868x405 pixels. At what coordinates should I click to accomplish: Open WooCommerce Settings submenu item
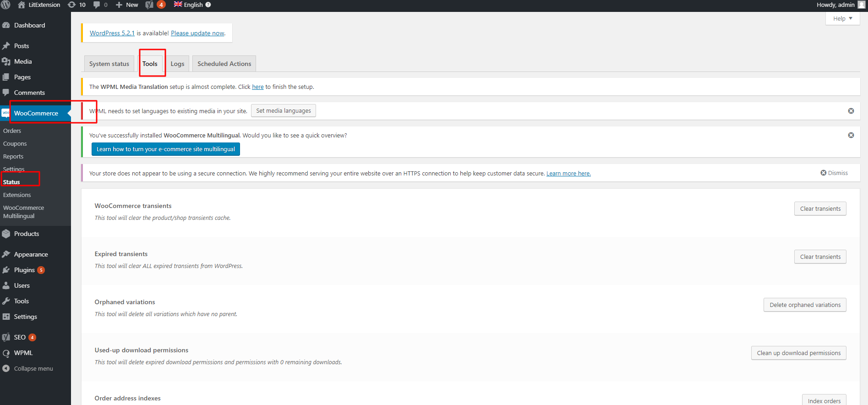coord(14,169)
